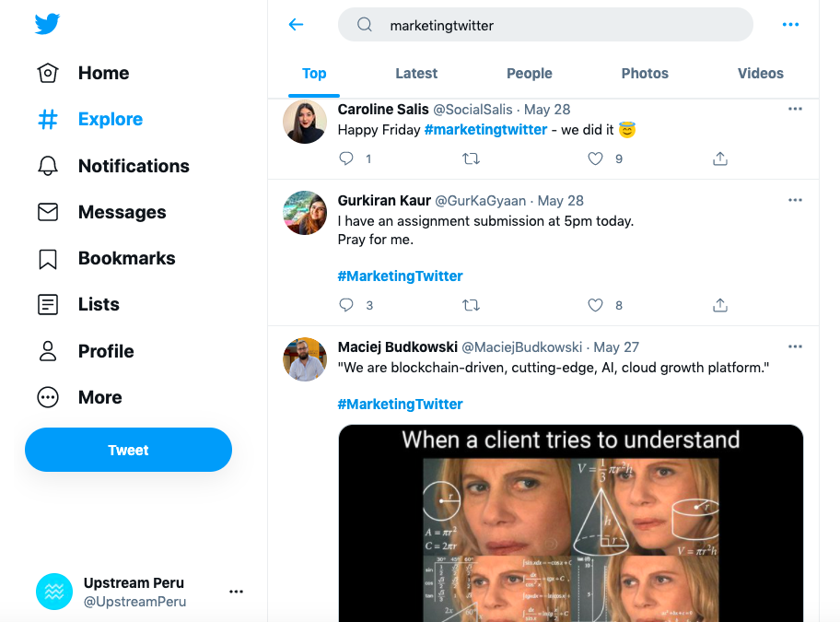Open account options next to Upstream Peru
The height and width of the screenshot is (622, 840).
pos(236,592)
